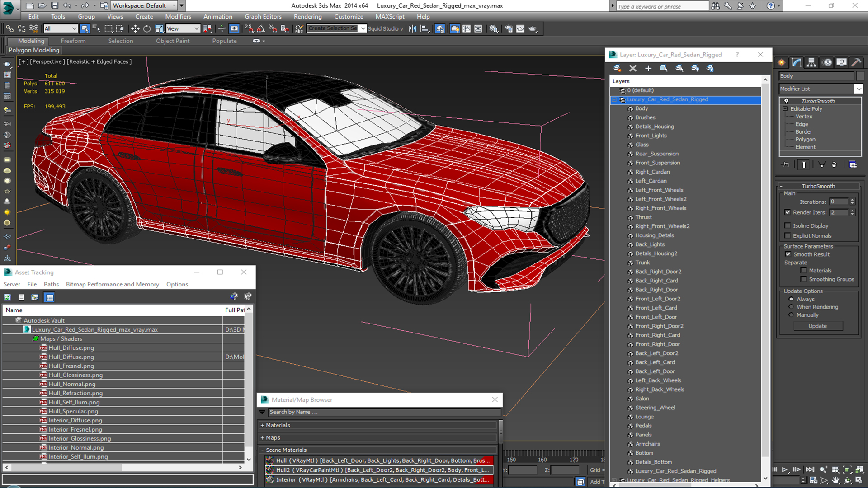868x488 pixels.
Task: Toggle Smooth Result checkbox
Action: coord(788,254)
